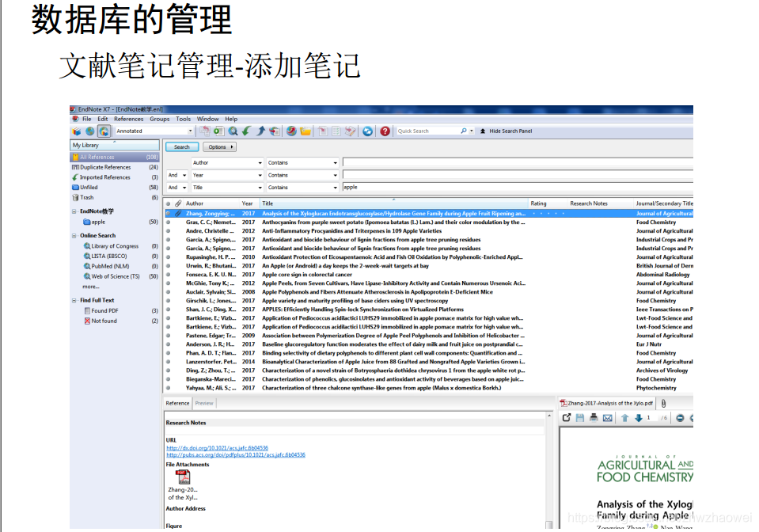Set rating dots for the Zhang, Zongying reference
Screen dimensions: 759x532
click(548, 214)
